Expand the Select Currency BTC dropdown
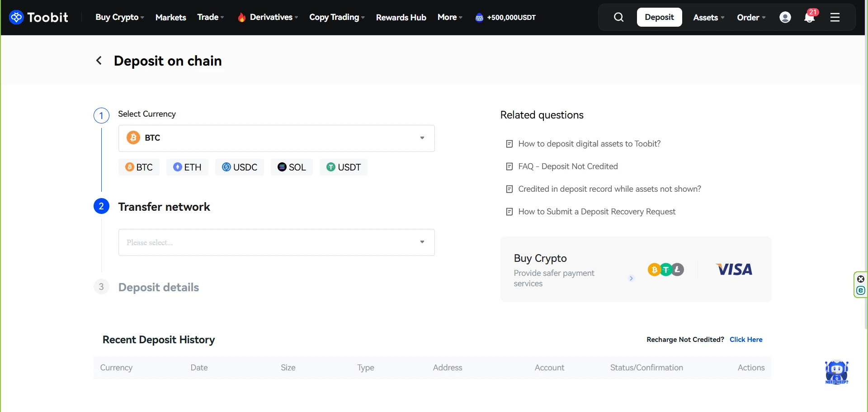Image resolution: width=868 pixels, height=412 pixels. click(x=276, y=138)
